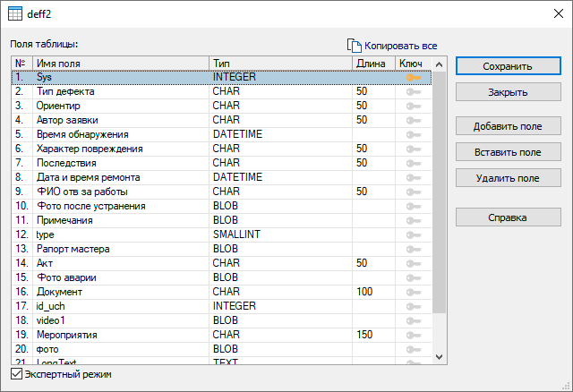Screen dimensions: 573x392
Task: Click the Тип column header
Action: 280,64
